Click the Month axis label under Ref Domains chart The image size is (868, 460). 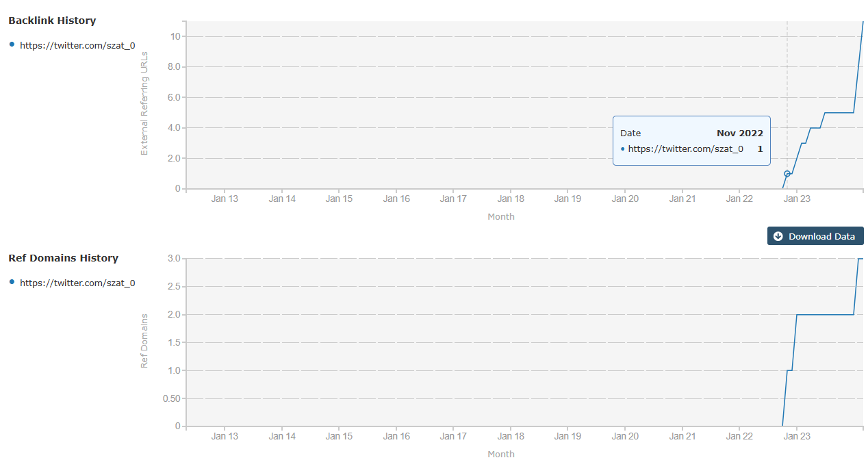(501, 454)
